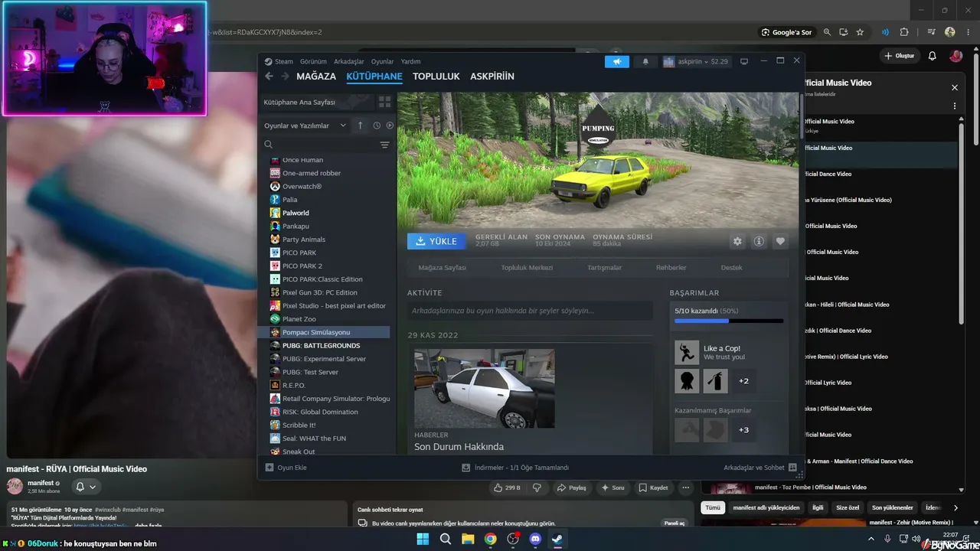This screenshot has height=551, width=980.
Task: Click the YouTube dislike thumbs-down button
Action: (537, 487)
